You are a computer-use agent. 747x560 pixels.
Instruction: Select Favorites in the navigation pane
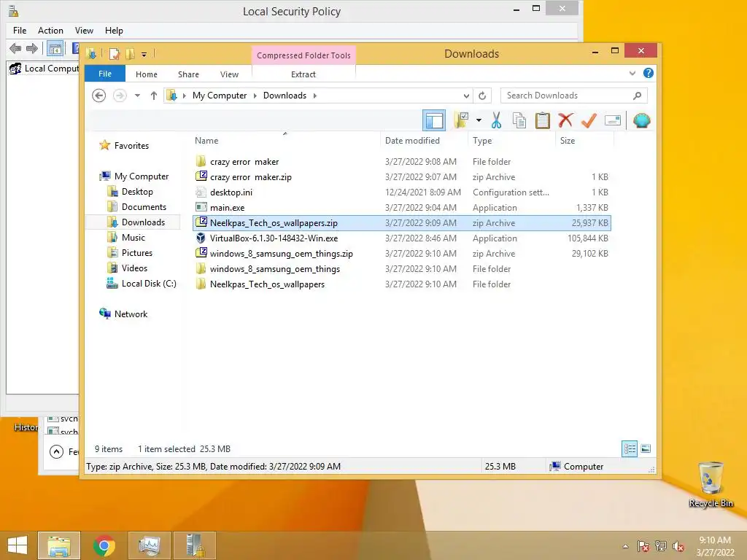click(124, 146)
